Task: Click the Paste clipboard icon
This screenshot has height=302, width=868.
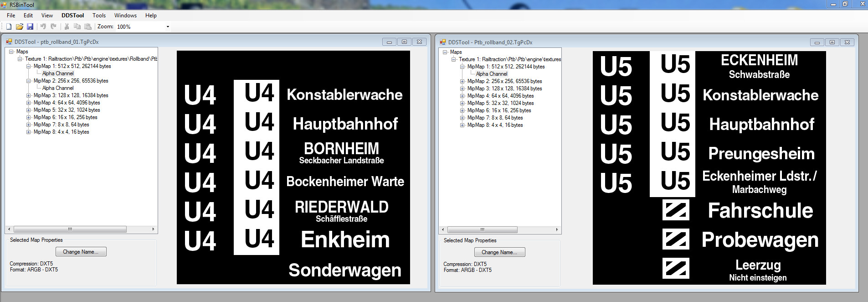Action: pyautogui.click(x=88, y=26)
